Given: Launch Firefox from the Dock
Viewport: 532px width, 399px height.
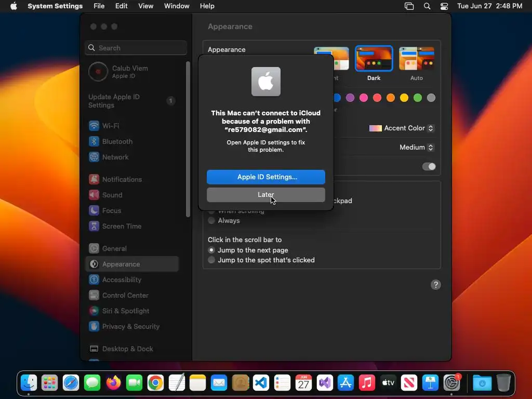Looking at the screenshot, I should pos(113,383).
